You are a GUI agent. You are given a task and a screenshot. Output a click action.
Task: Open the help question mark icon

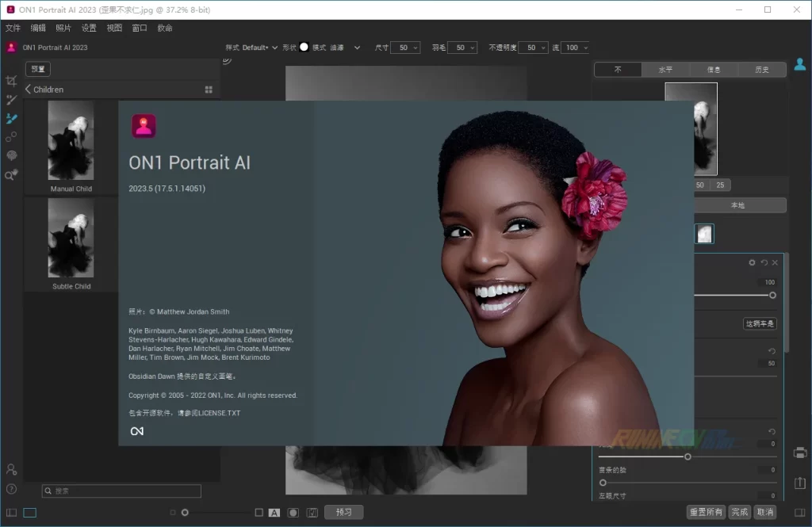point(11,489)
